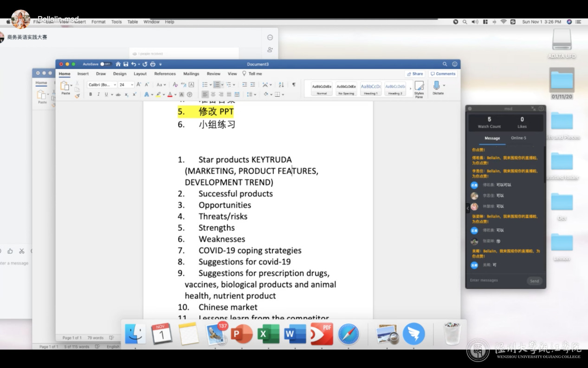Viewport: 588px width, 368px height.
Task: Center align text
Action: point(213,94)
